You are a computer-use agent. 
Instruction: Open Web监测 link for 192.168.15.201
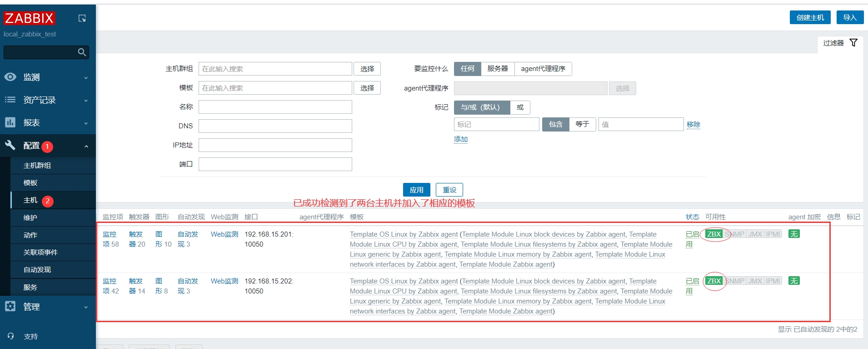click(224, 234)
